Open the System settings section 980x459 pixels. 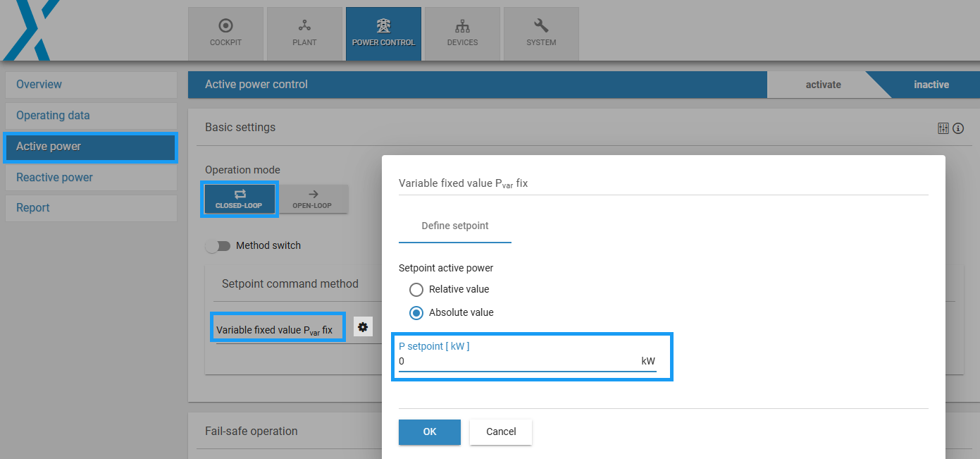pyautogui.click(x=540, y=33)
